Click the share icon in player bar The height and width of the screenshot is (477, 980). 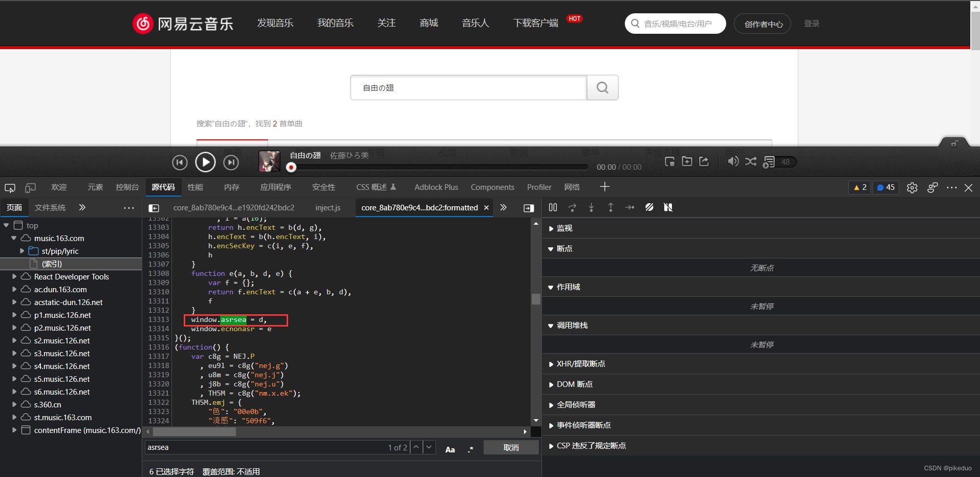pyautogui.click(x=704, y=162)
